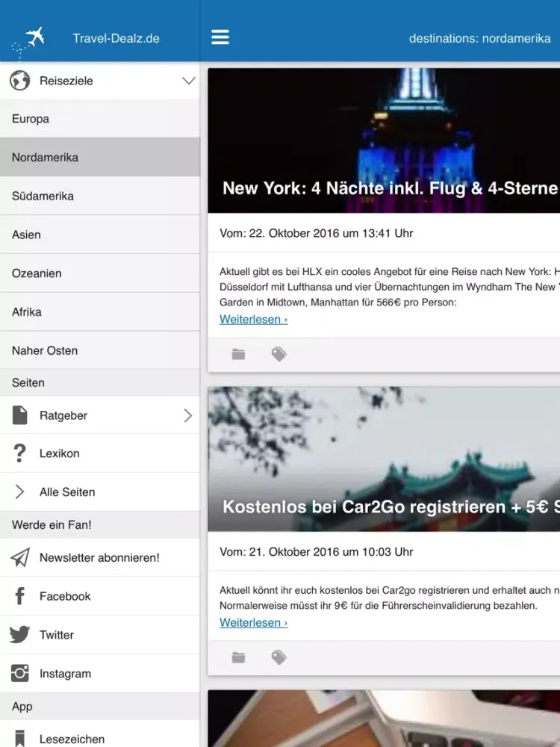Click the 'Ratgeber' label
The height and width of the screenshot is (747, 560).
63,415
